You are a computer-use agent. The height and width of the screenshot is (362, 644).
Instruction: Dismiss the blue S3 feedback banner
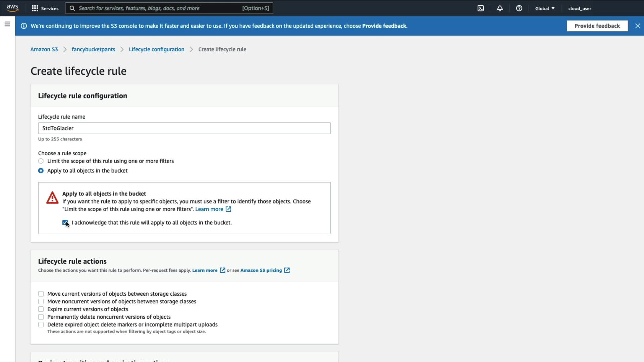(637, 26)
